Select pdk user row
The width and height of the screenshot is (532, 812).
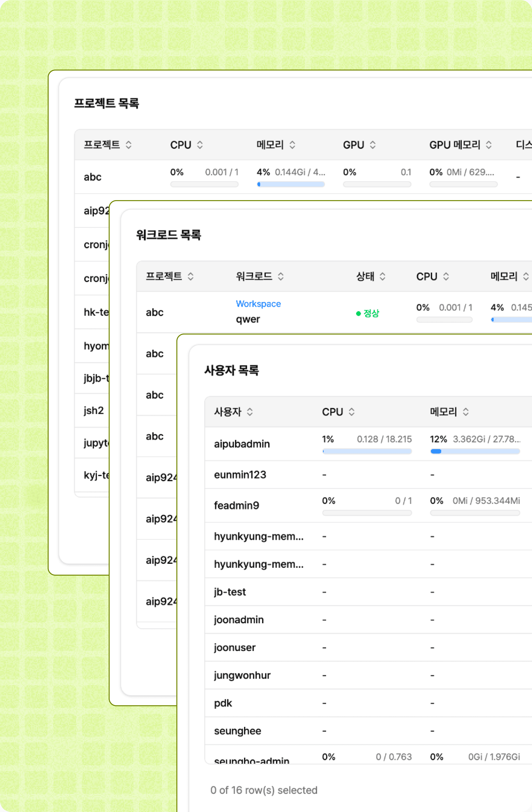(x=368, y=703)
